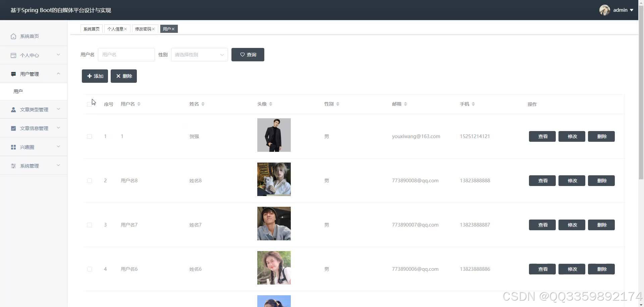Click the 删除 batch delete button above table
This screenshot has width=644, height=307.
point(124,76)
